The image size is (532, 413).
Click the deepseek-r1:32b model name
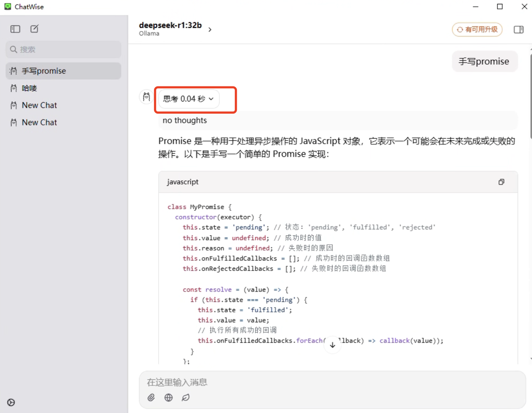[x=170, y=25]
